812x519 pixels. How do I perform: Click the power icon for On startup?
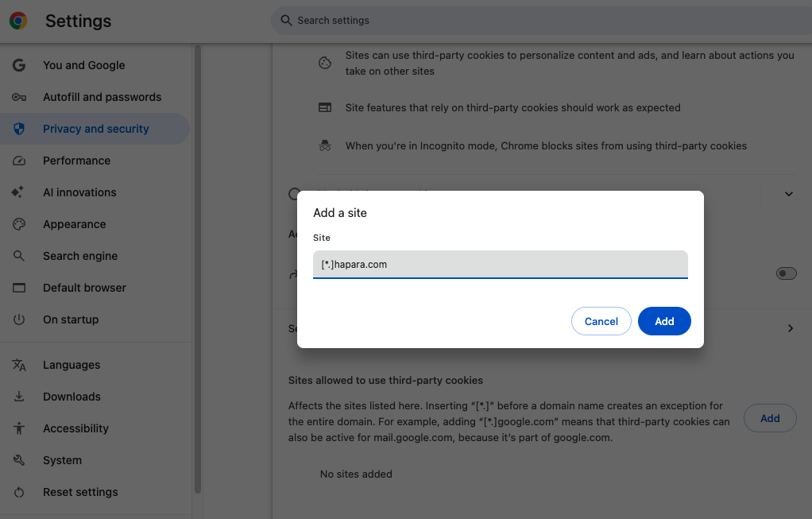point(19,320)
